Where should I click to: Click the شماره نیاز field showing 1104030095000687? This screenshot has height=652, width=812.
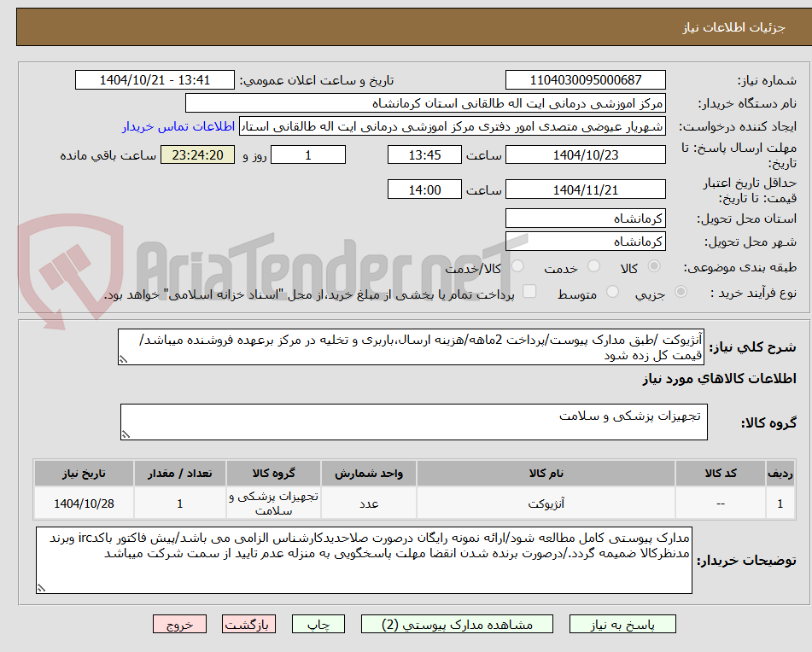click(x=586, y=79)
